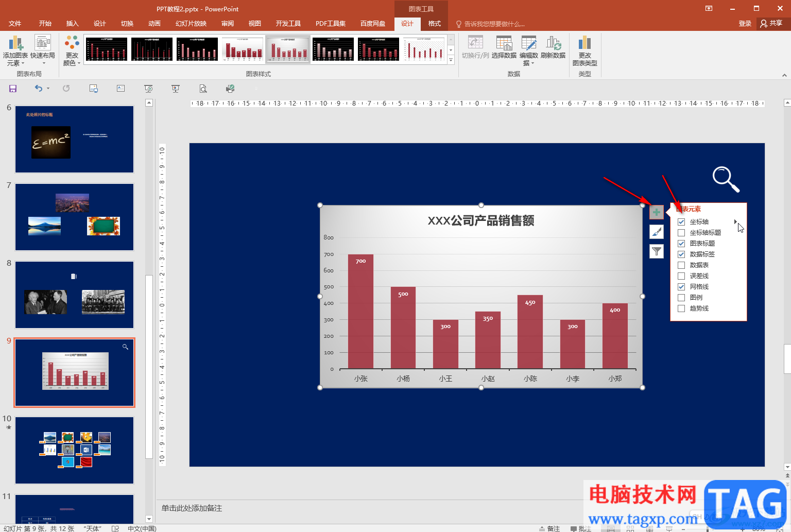Uncheck the 数据标签 (Data Labels) checkbox
The width and height of the screenshot is (791, 532).
[681, 254]
